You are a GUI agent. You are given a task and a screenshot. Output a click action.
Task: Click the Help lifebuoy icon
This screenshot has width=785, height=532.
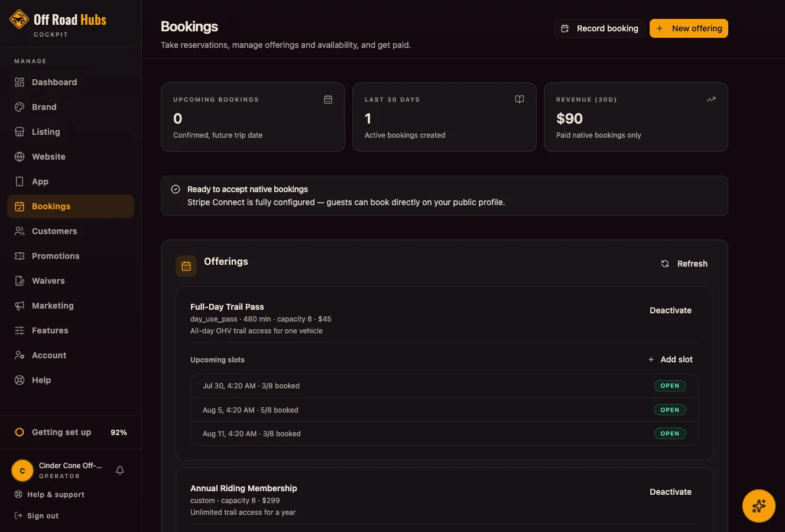click(20, 380)
